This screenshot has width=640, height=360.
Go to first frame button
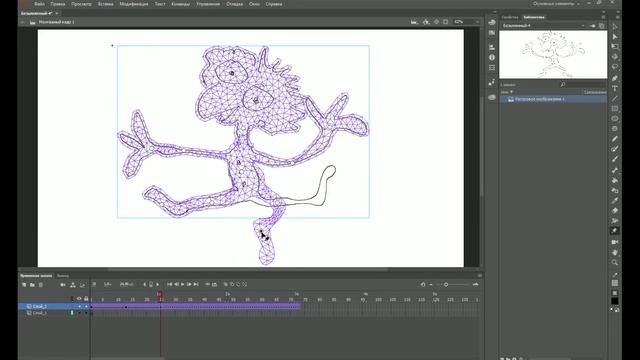169,284
